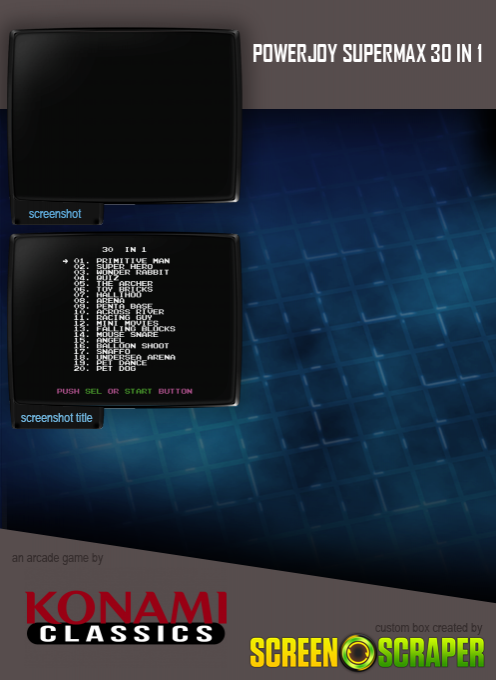Select '09. PENTA BASE' in the game list
The height and width of the screenshot is (680, 496).
coord(113,306)
